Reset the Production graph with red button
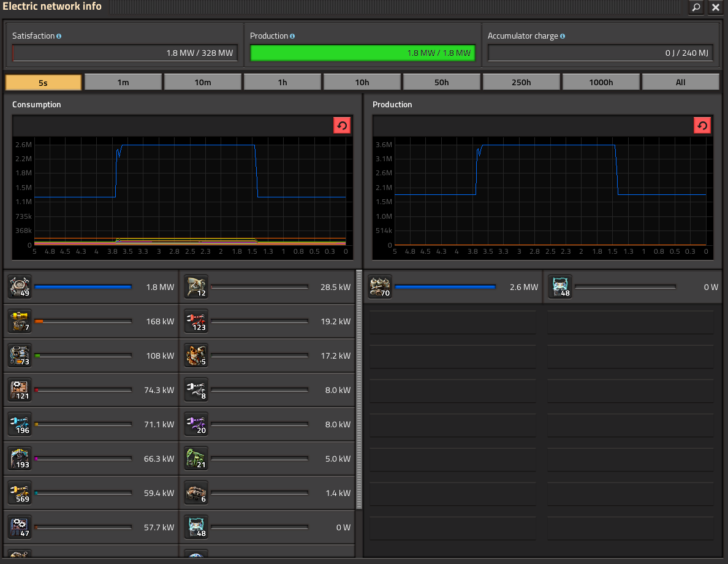The width and height of the screenshot is (728, 564). [x=702, y=126]
